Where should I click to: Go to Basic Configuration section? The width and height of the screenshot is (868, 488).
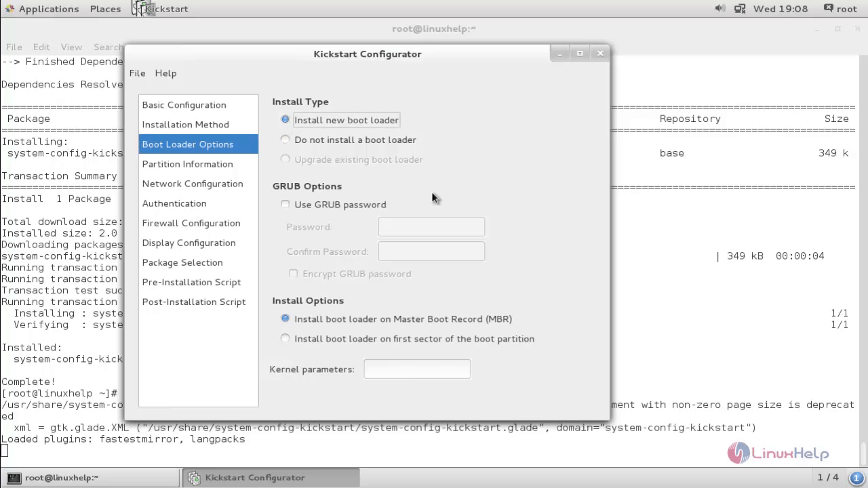coord(198,105)
